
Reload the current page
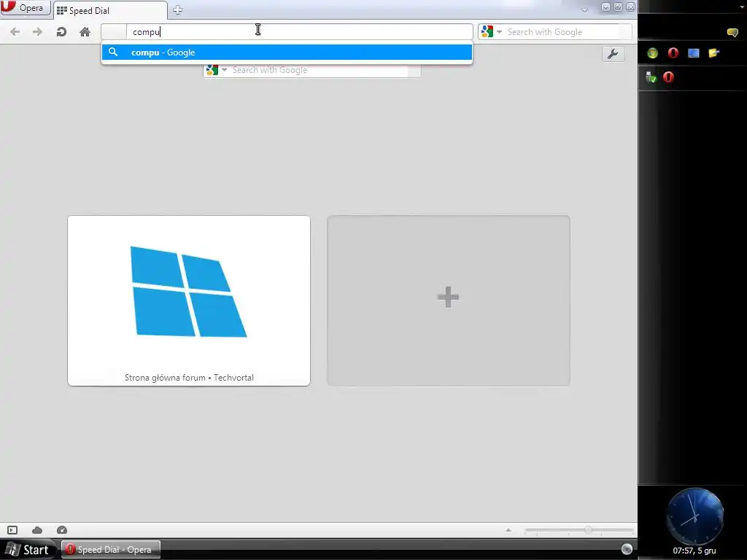[61, 32]
